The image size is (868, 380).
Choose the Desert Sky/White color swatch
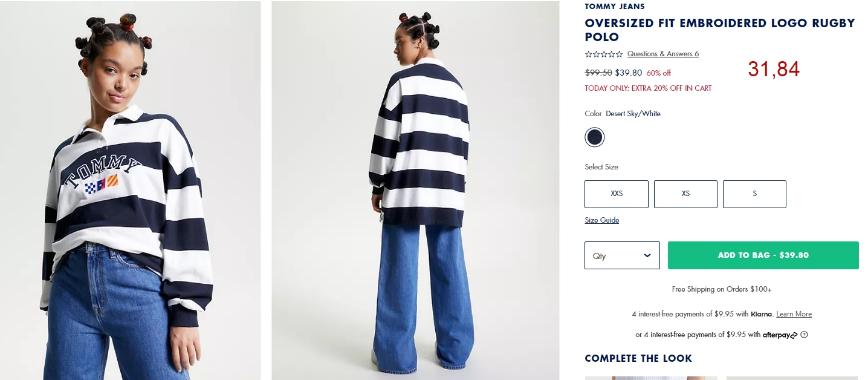(x=594, y=137)
